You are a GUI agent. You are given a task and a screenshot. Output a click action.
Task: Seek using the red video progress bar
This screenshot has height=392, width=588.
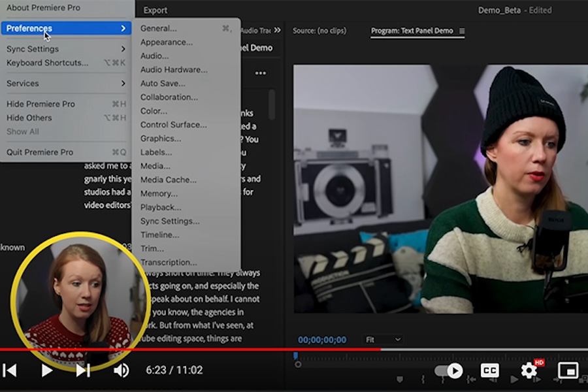coord(191,350)
